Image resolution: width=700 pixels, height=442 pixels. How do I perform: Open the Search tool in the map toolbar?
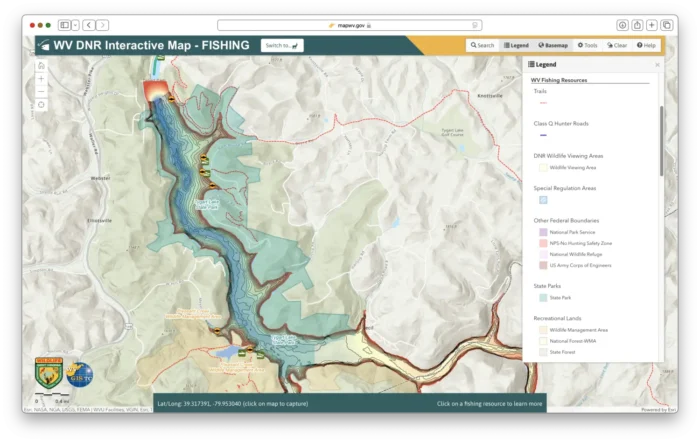click(x=483, y=45)
